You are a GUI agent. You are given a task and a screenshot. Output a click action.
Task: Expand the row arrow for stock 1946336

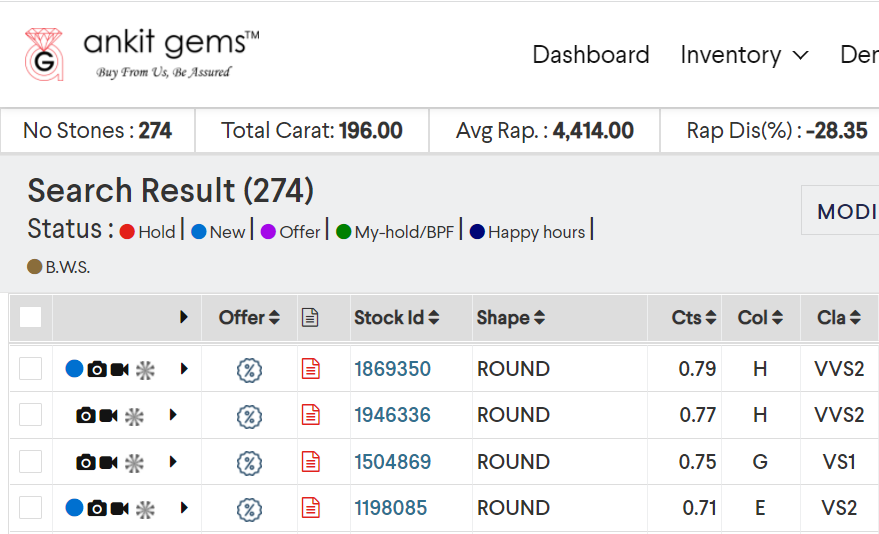(173, 415)
